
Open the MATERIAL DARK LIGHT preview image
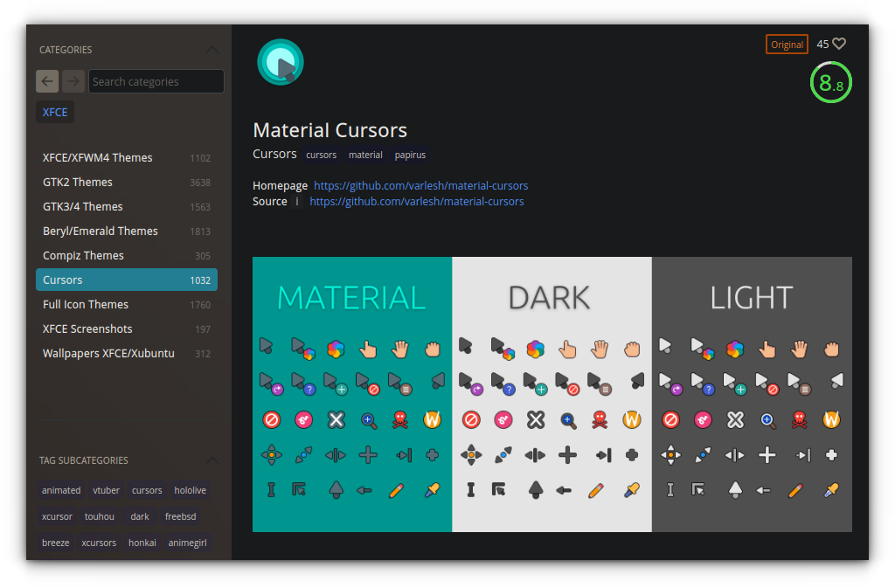552,393
